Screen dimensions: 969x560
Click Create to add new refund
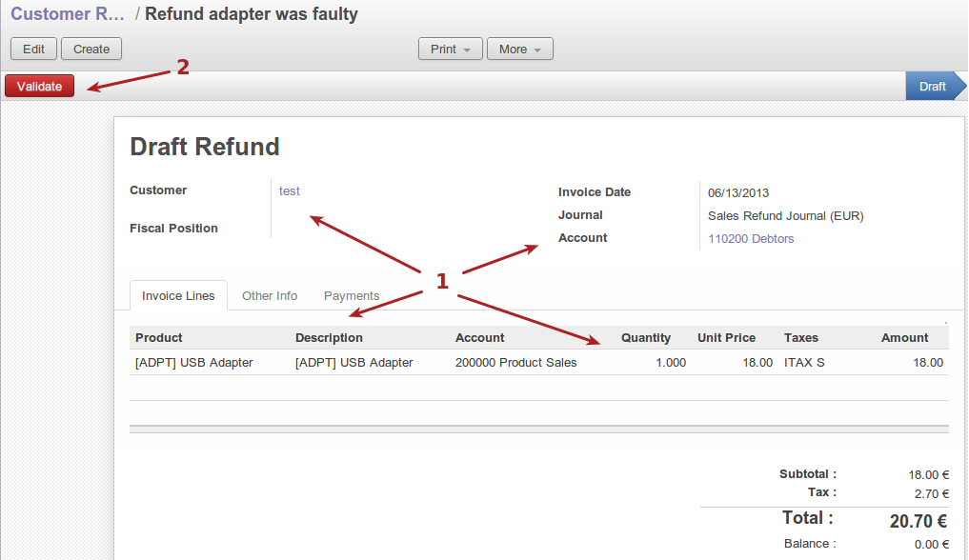click(x=91, y=49)
